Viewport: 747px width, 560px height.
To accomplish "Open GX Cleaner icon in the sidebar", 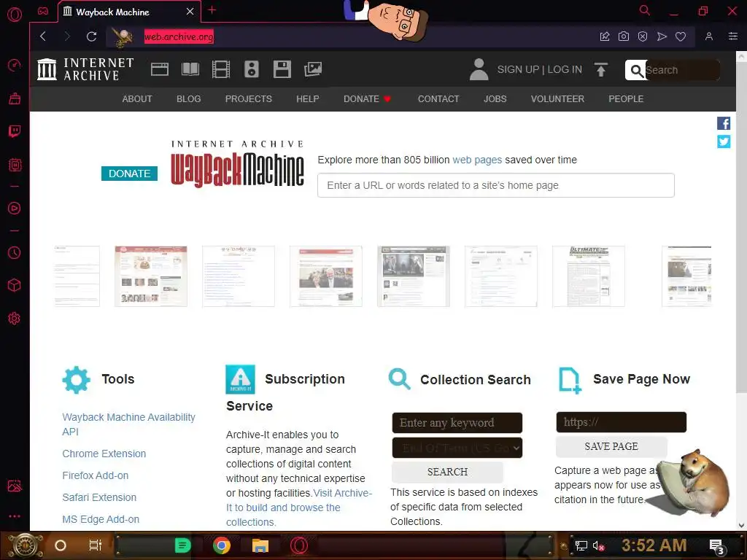I will pyautogui.click(x=15, y=98).
